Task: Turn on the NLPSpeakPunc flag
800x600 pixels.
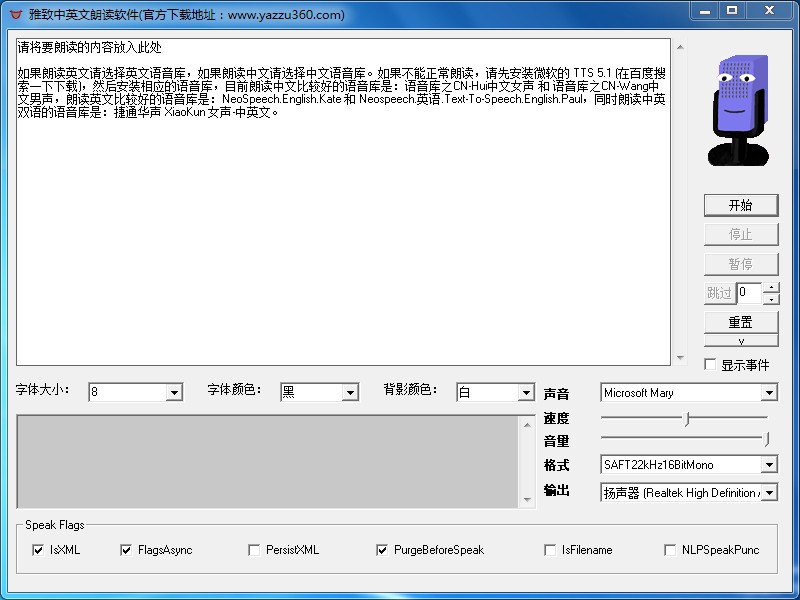Action: pos(670,550)
